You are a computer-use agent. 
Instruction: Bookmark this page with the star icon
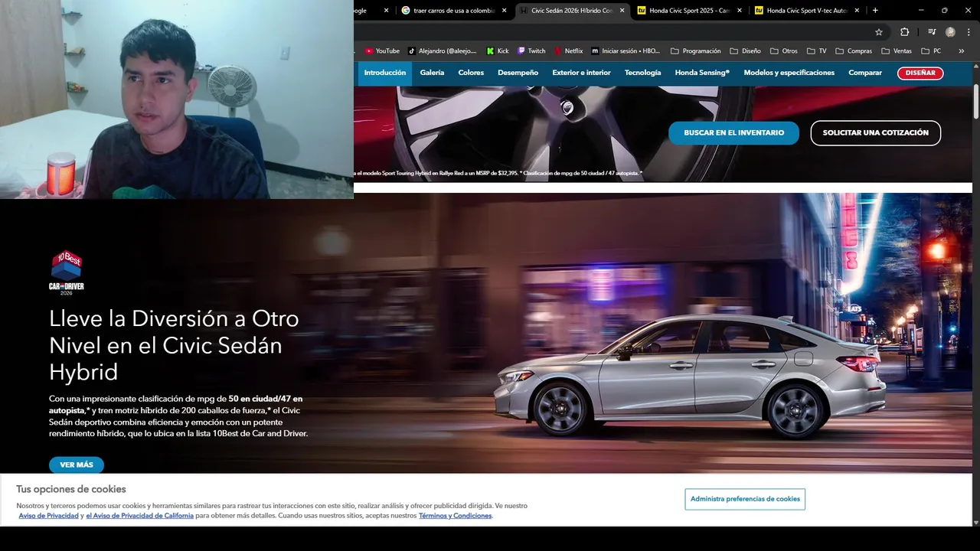879,32
